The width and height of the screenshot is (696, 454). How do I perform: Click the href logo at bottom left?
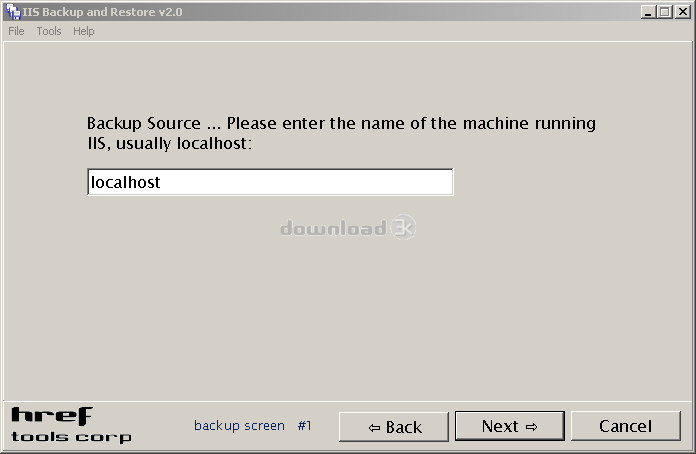click(x=51, y=416)
